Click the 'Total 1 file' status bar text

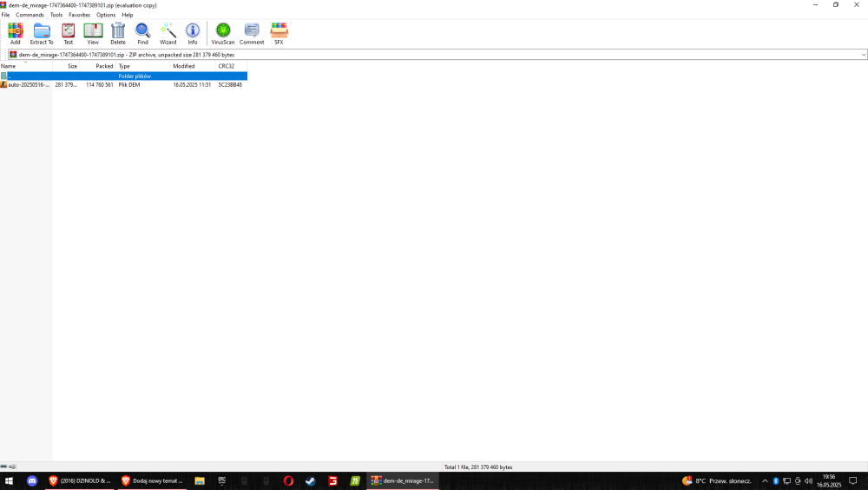tap(478, 467)
